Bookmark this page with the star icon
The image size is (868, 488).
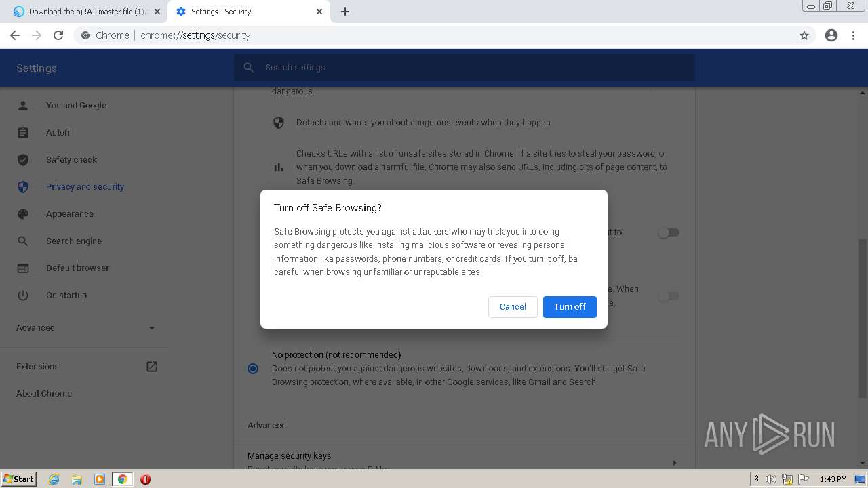pyautogui.click(x=804, y=35)
